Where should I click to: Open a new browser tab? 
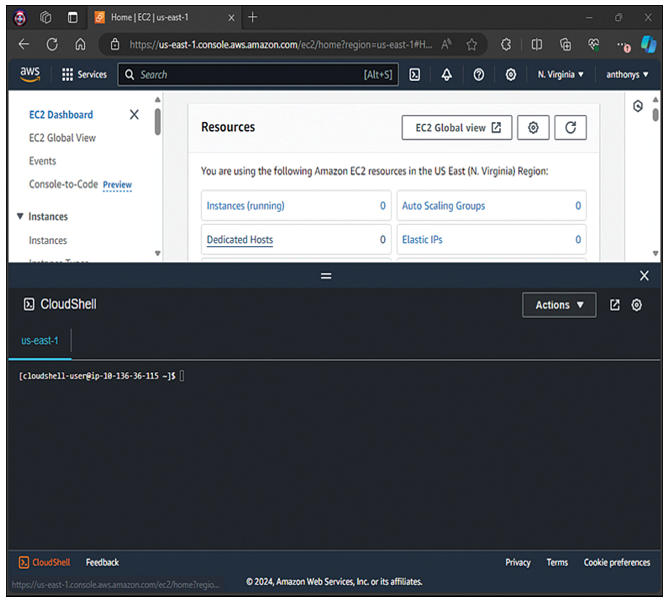[x=253, y=17]
